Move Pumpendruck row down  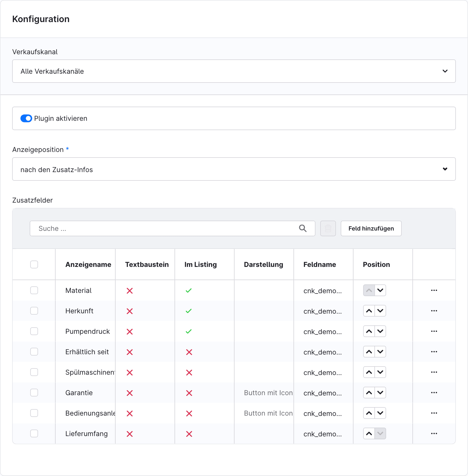click(380, 331)
